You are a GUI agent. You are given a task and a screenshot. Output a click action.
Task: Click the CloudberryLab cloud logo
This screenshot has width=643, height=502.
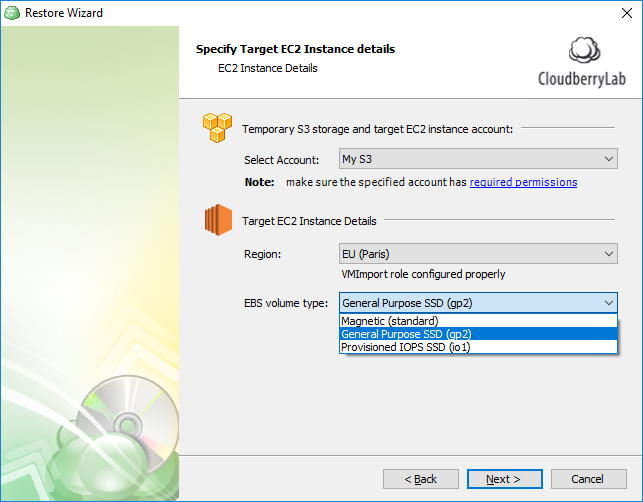[584, 50]
